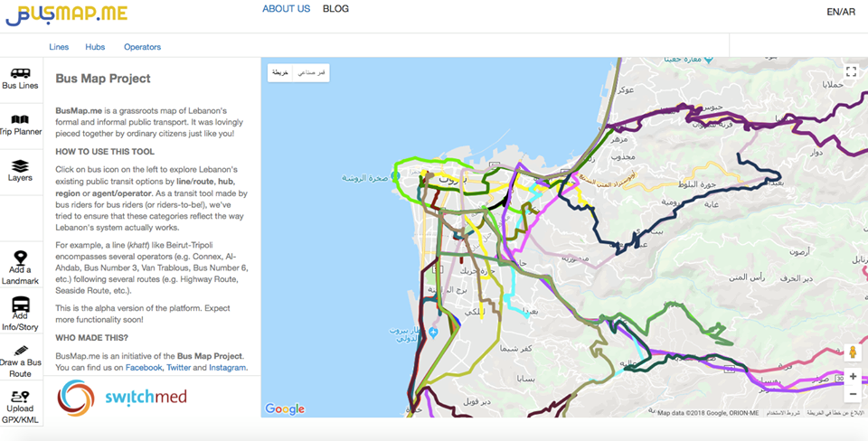The height and width of the screenshot is (441, 868).
Task: Open the Hubs tab
Action: point(95,47)
